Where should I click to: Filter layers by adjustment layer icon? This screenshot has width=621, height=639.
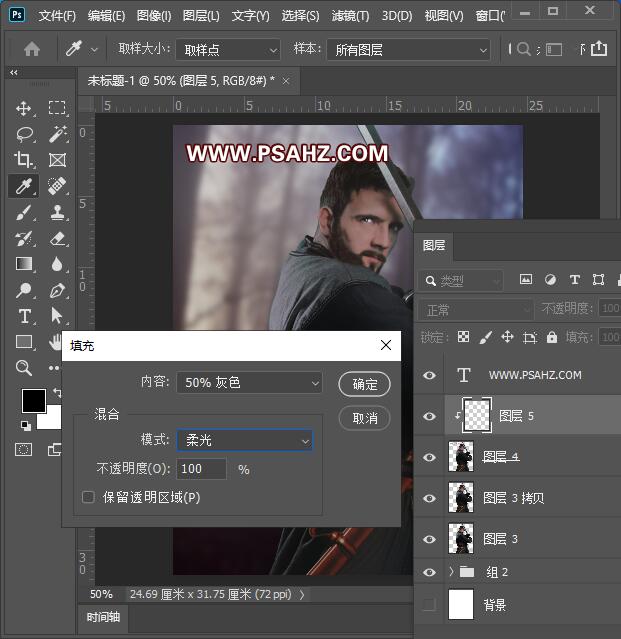click(x=550, y=280)
